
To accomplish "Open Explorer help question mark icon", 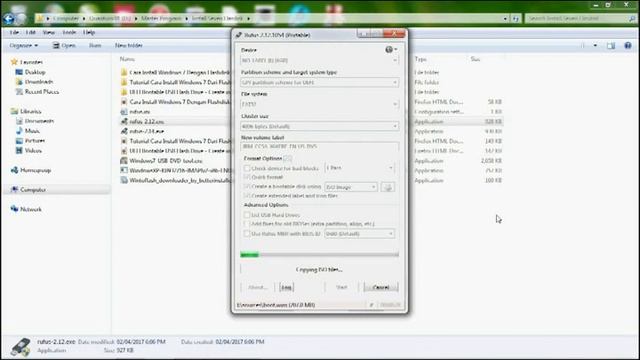I will click(628, 46).
